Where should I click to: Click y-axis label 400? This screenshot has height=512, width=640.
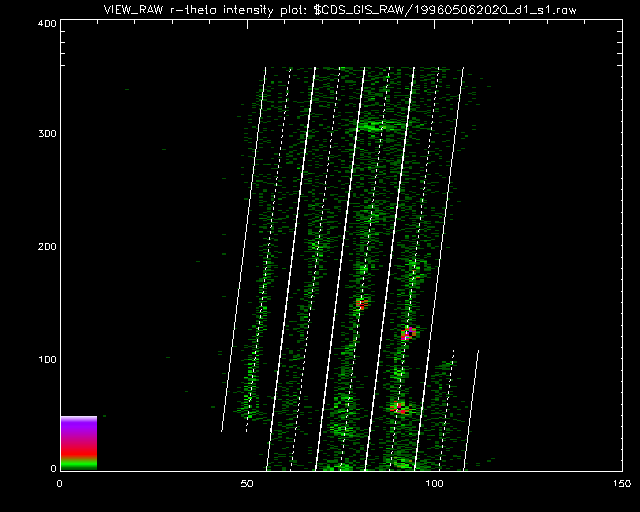coord(47,23)
